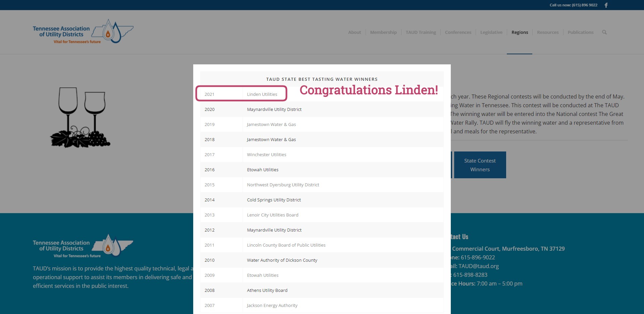Open the Legislative menu
This screenshot has height=314, width=644.
point(491,32)
